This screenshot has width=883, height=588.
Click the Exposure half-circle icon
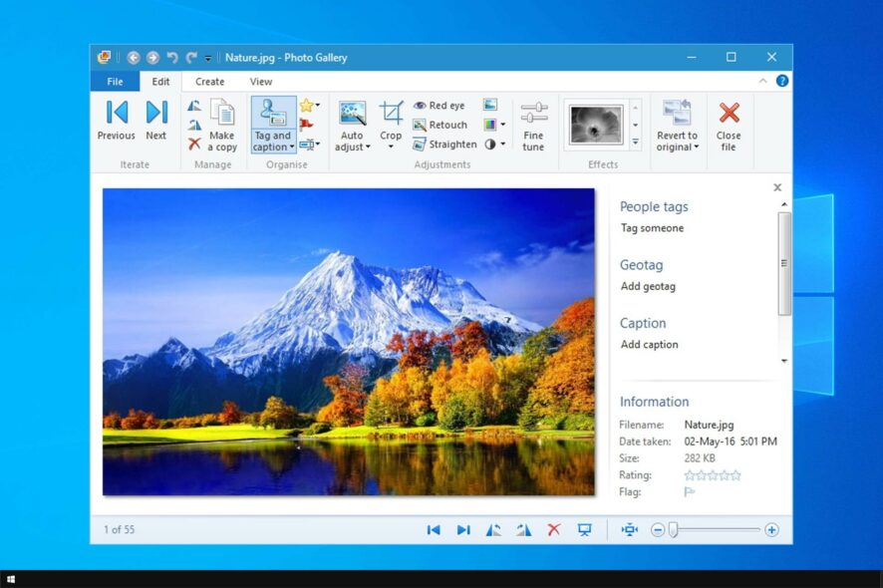490,145
